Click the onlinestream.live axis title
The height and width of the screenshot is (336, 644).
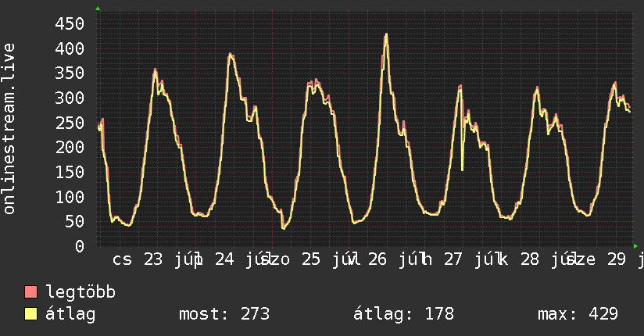(9, 129)
